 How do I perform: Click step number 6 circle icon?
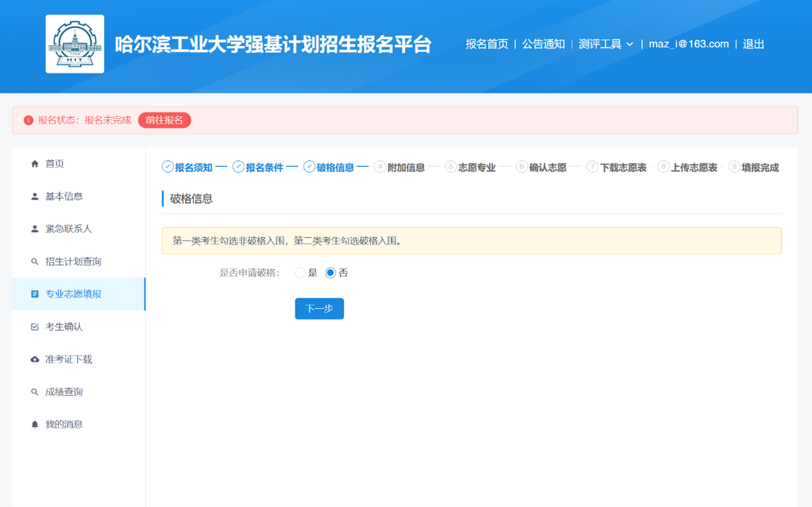point(522,167)
